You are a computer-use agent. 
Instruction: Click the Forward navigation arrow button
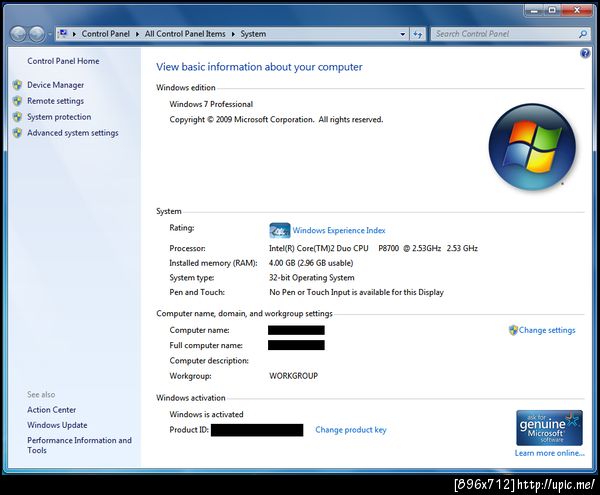[x=37, y=34]
